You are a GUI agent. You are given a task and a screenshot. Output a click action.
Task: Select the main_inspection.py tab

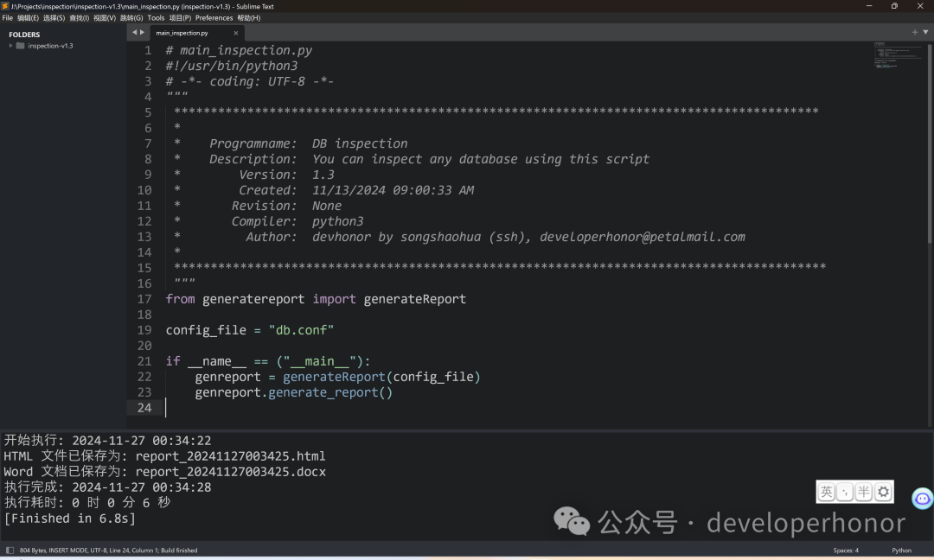(196, 34)
